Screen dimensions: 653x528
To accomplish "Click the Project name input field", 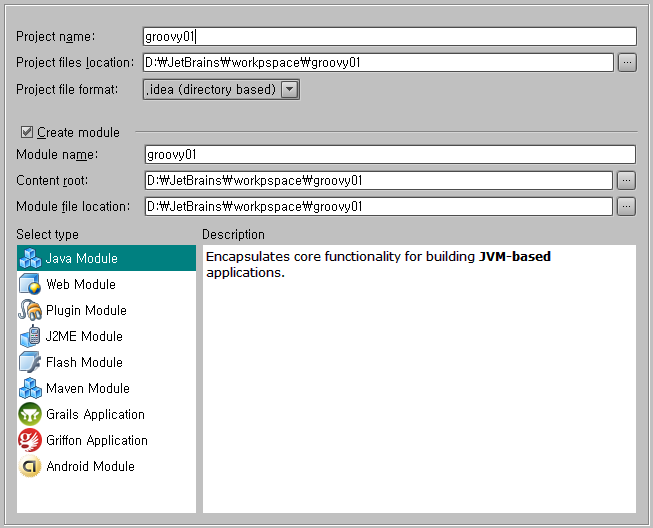I will tap(390, 37).
